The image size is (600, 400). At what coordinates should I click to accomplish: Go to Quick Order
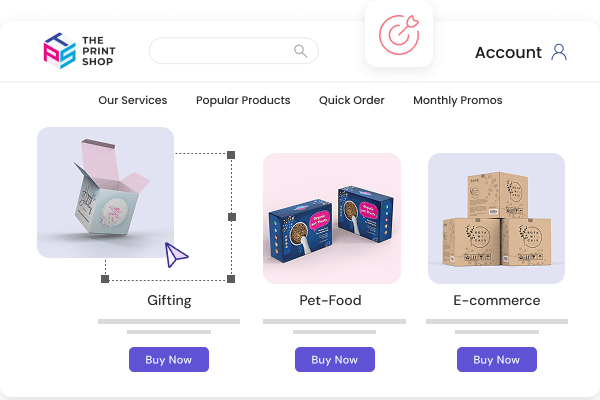tap(352, 100)
